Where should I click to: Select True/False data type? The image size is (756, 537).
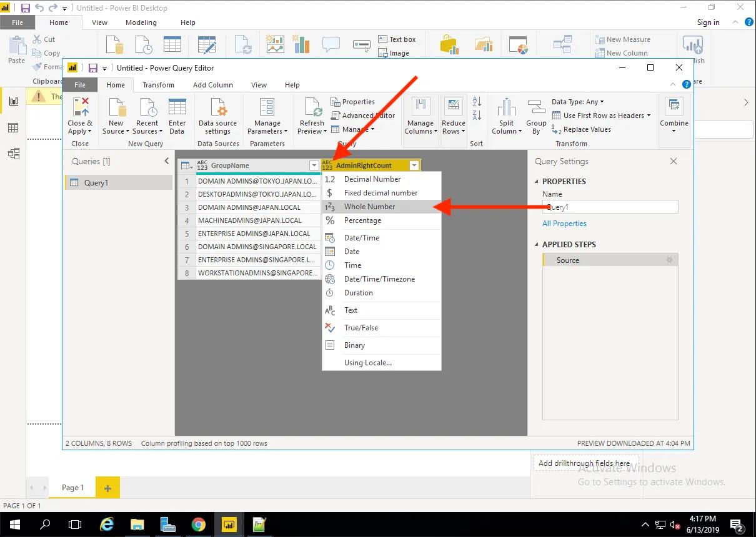tap(382, 328)
